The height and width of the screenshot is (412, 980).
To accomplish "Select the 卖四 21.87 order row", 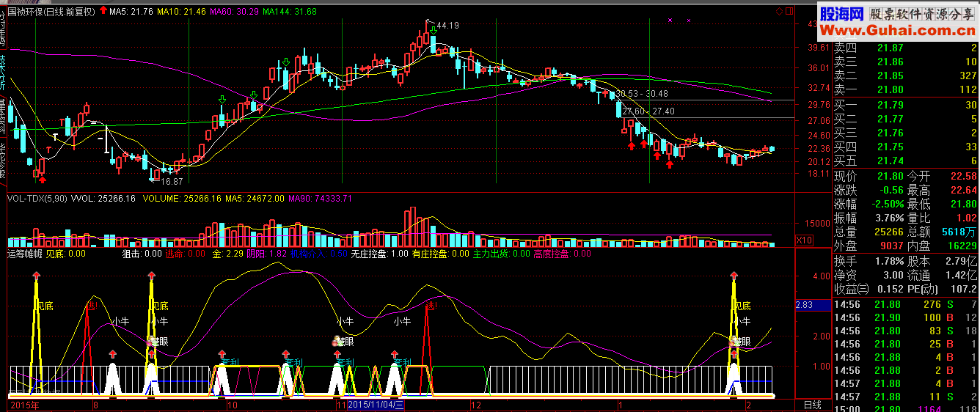I will (x=907, y=48).
